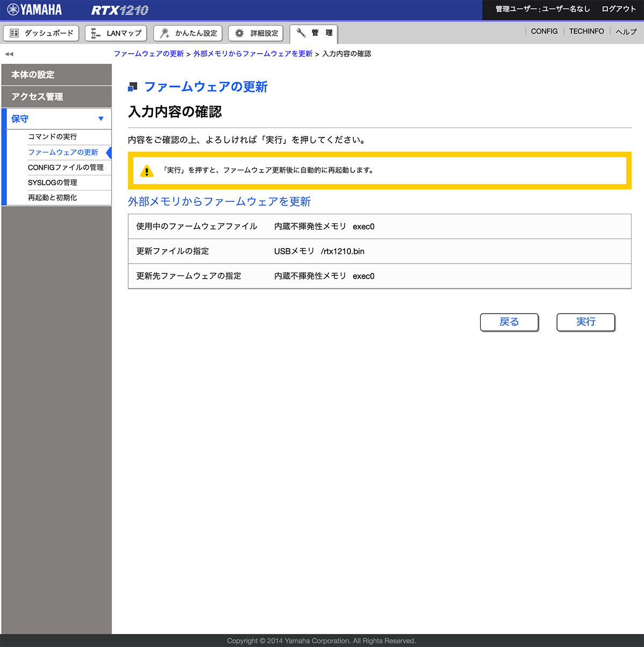Click 外部メモリからファームウェアを更新 section heading
The width and height of the screenshot is (644, 647).
[219, 201]
